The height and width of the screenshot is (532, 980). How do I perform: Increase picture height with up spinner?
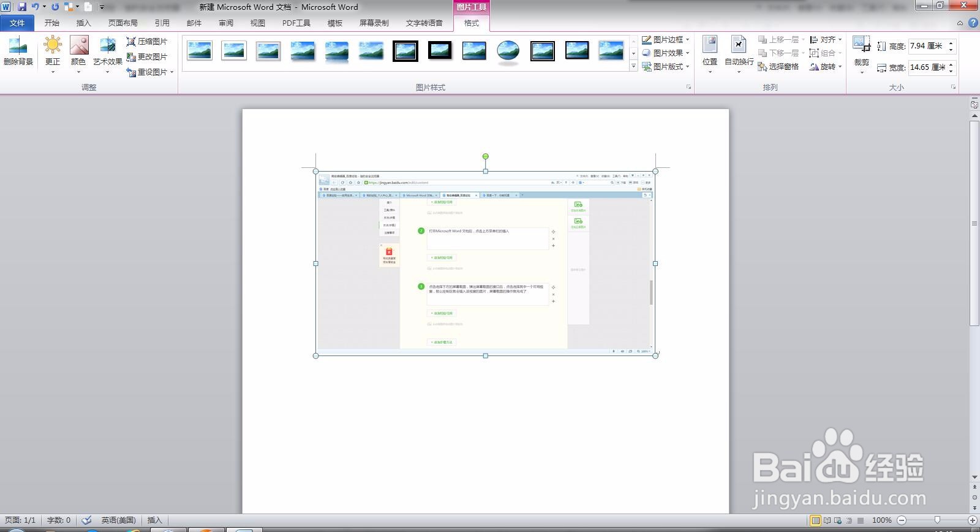(951, 43)
